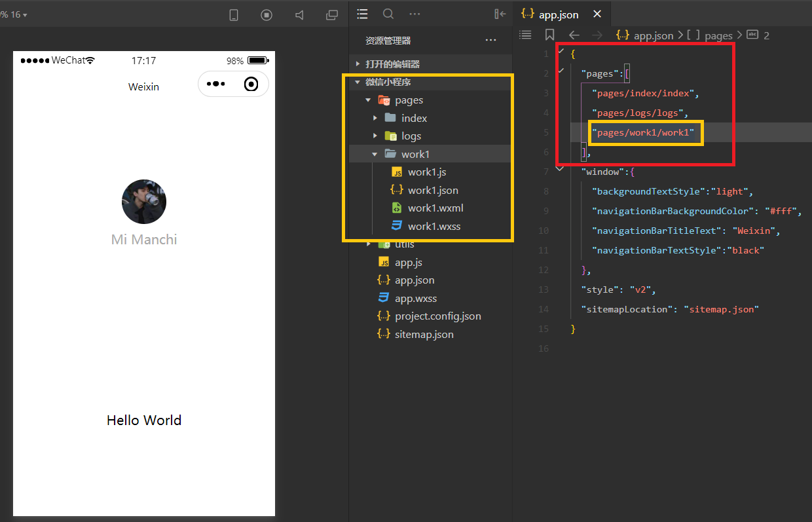812x522 pixels.
Task: Tap the Weixin navigation title in simulator
Action: (143, 86)
